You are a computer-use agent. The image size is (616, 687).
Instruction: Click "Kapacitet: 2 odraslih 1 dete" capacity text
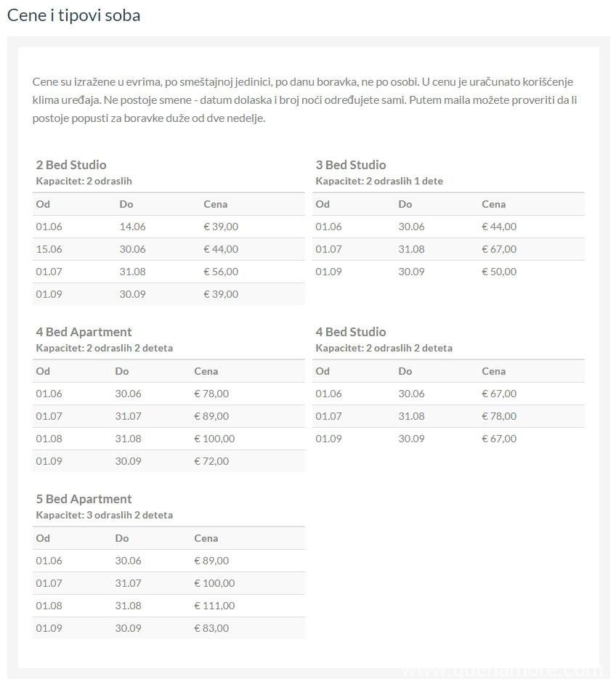[379, 181]
